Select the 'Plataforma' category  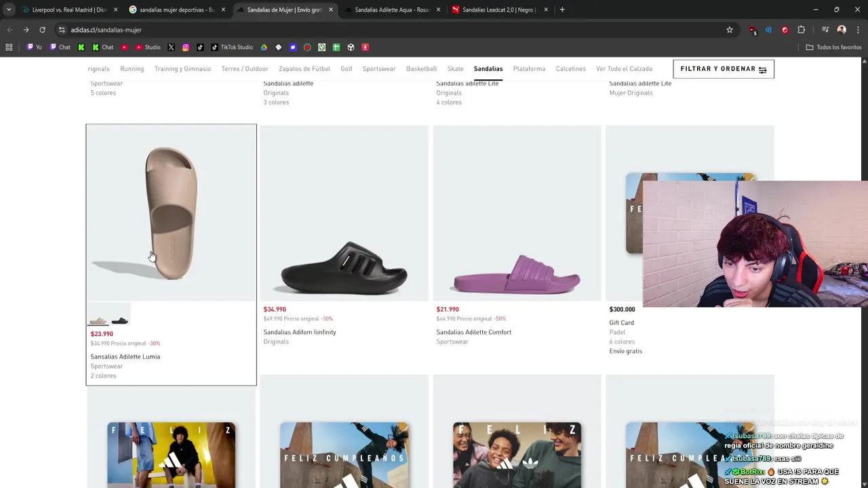529,68
